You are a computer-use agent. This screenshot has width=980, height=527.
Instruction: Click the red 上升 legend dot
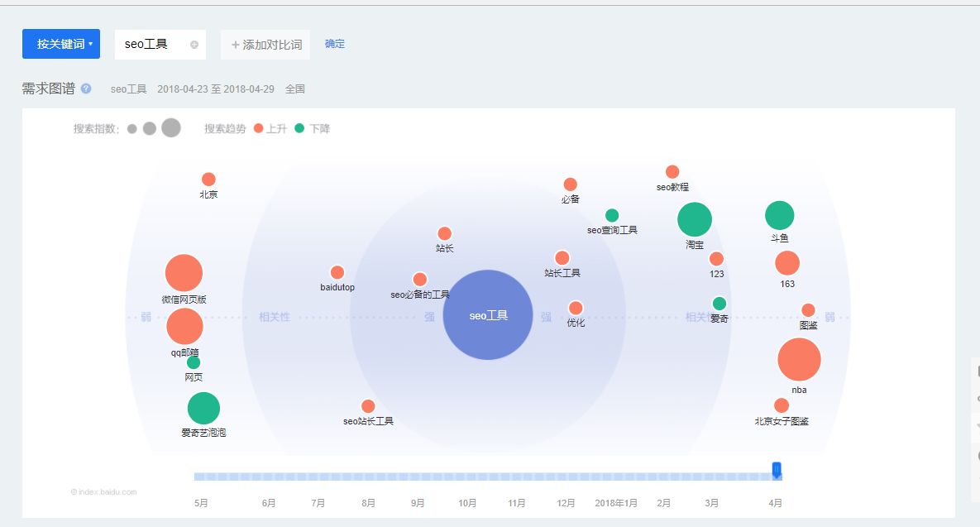pos(259,128)
